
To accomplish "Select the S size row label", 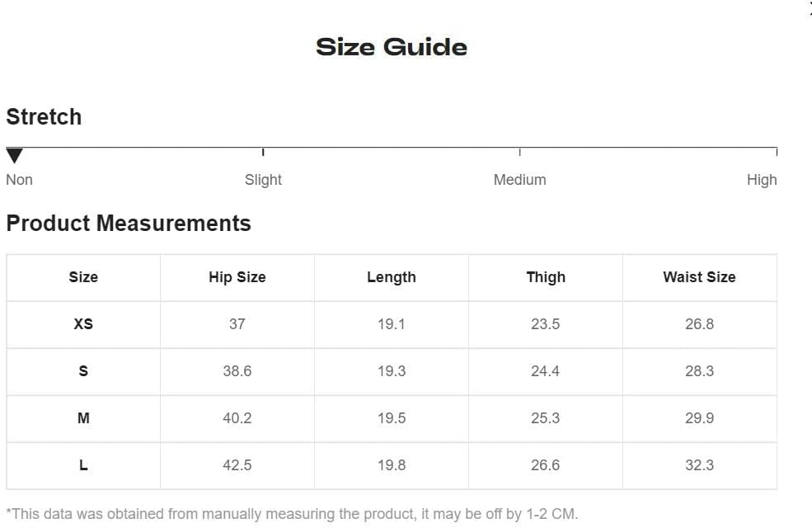I will 83,371.
